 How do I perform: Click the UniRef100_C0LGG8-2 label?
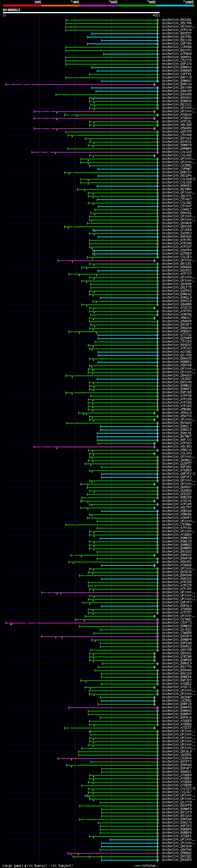tap(179, 179)
